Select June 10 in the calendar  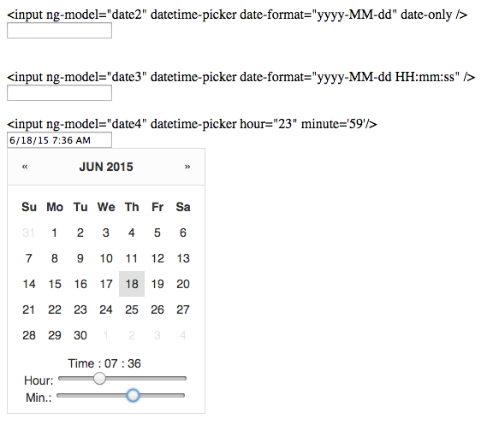click(106, 258)
